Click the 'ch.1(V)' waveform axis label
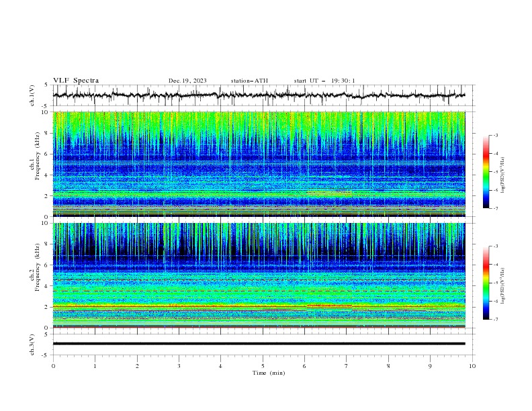 tap(32, 95)
